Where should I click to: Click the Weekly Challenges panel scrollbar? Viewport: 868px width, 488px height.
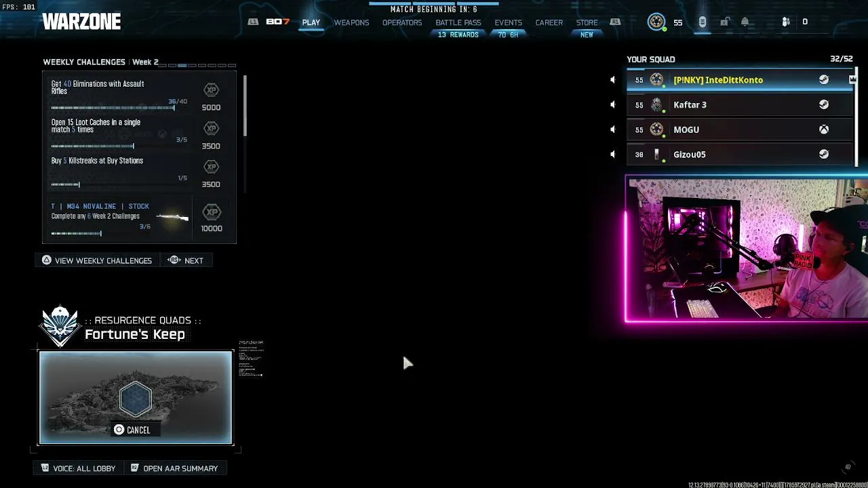(x=245, y=105)
